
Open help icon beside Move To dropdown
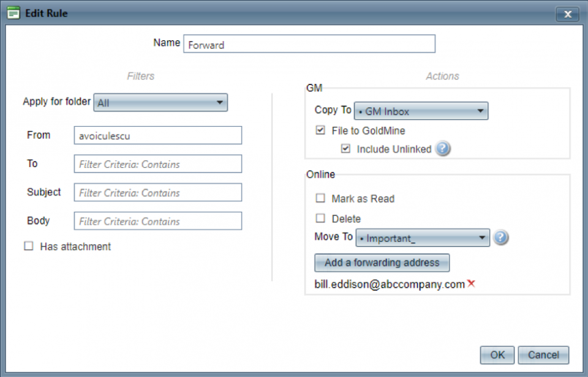pos(500,237)
